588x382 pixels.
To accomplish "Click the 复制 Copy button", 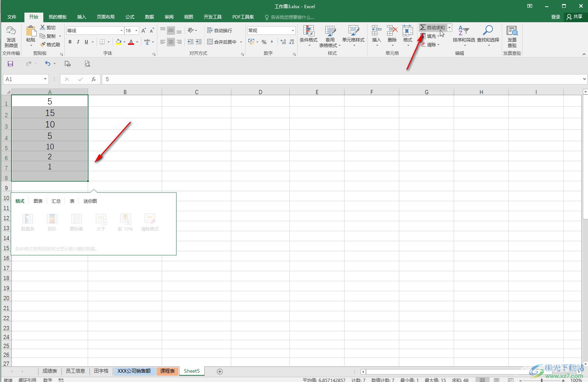I will click(48, 36).
